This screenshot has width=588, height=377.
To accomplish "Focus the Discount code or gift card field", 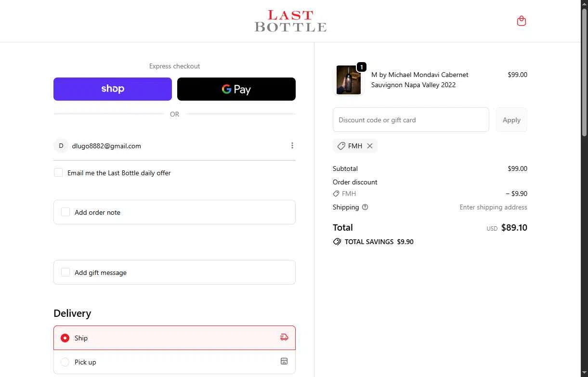I will (411, 120).
